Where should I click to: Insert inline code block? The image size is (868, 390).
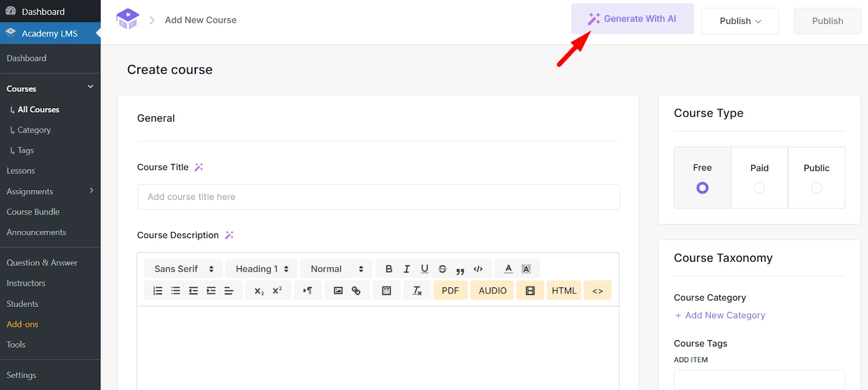tap(478, 269)
